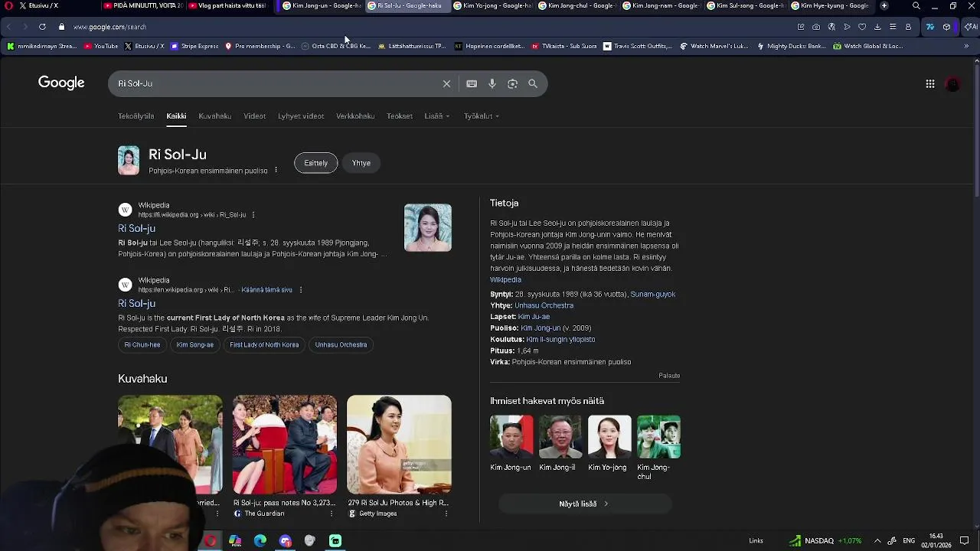This screenshot has height=551, width=980.
Task: Select the Tekoälytila search tab
Action: click(136, 116)
